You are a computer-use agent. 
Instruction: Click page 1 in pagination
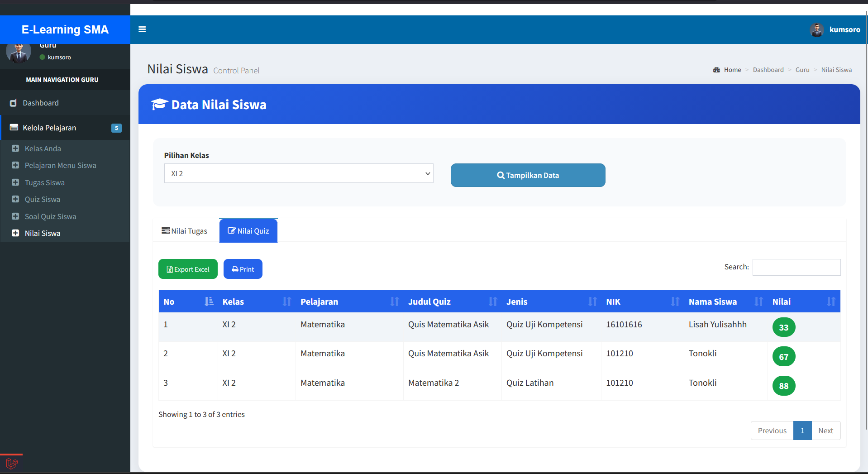tap(802, 431)
